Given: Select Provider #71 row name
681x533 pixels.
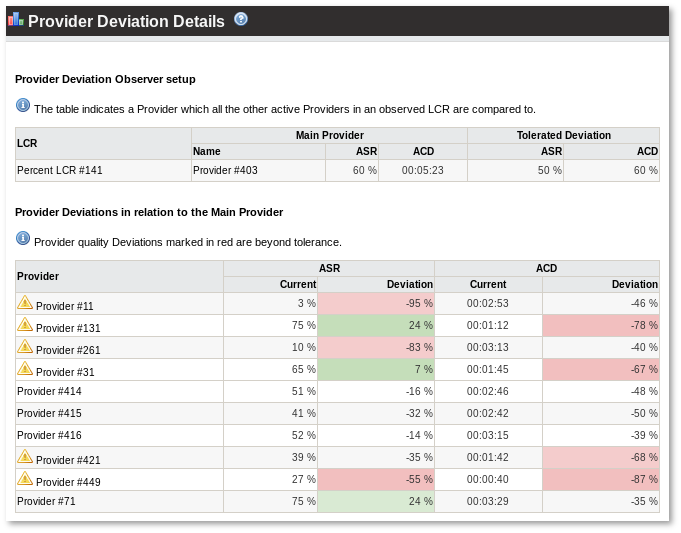Looking at the screenshot, I should [x=46, y=502].
